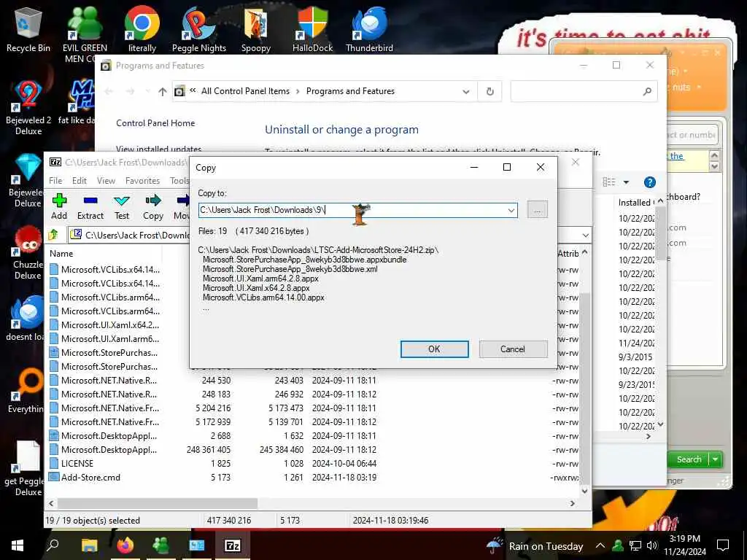Open 7-Zip Edit menu

click(79, 181)
